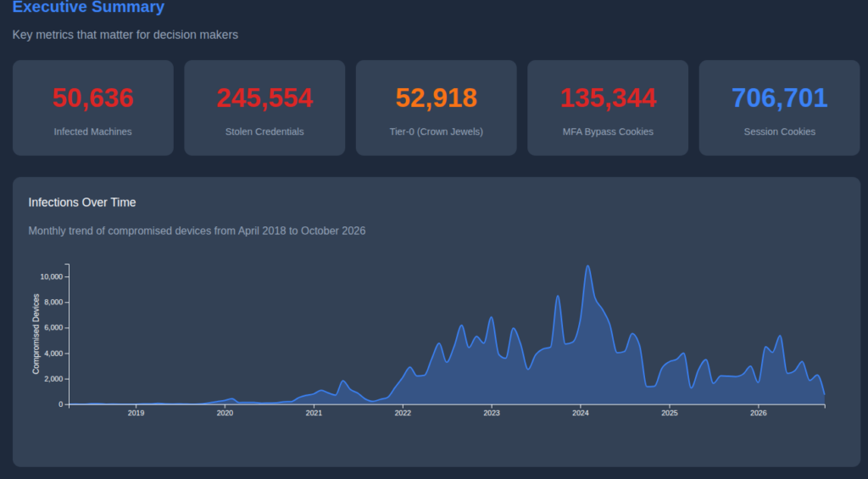Click the 50,636 infected machines value
Screen dimensions: 868x479
pyautogui.click(x=93, y=98)
